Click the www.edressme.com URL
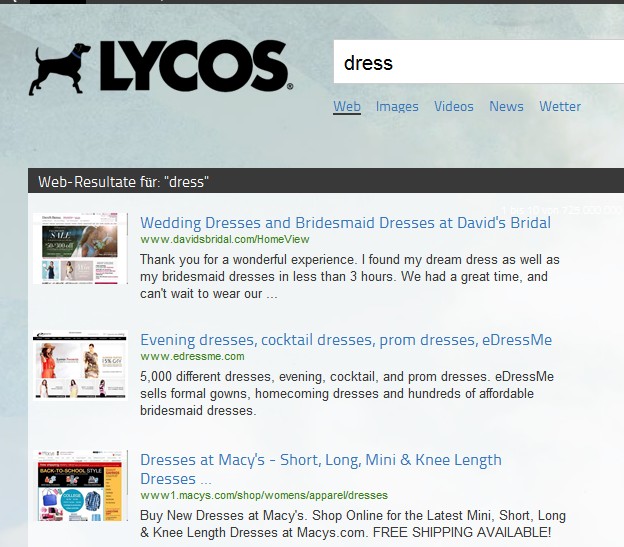624x547 pixels. 192,356
